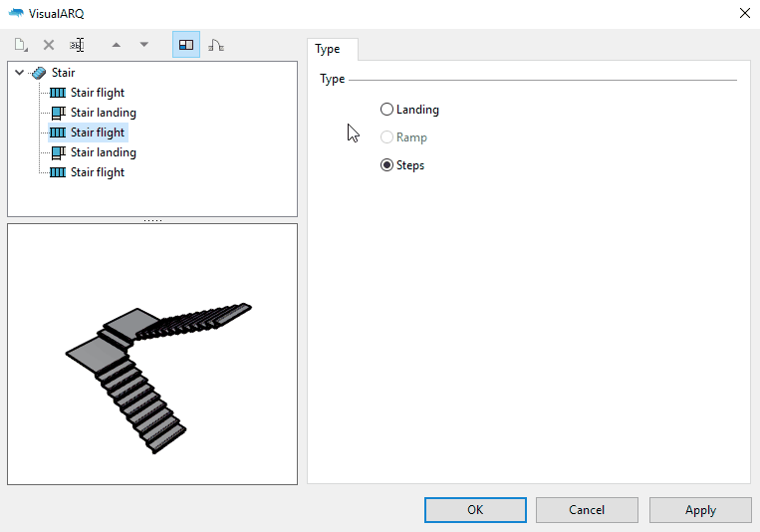Toggle the preview layout view icon
The image size is (760, 532).
pyautogui.click(x=186, y=45)
